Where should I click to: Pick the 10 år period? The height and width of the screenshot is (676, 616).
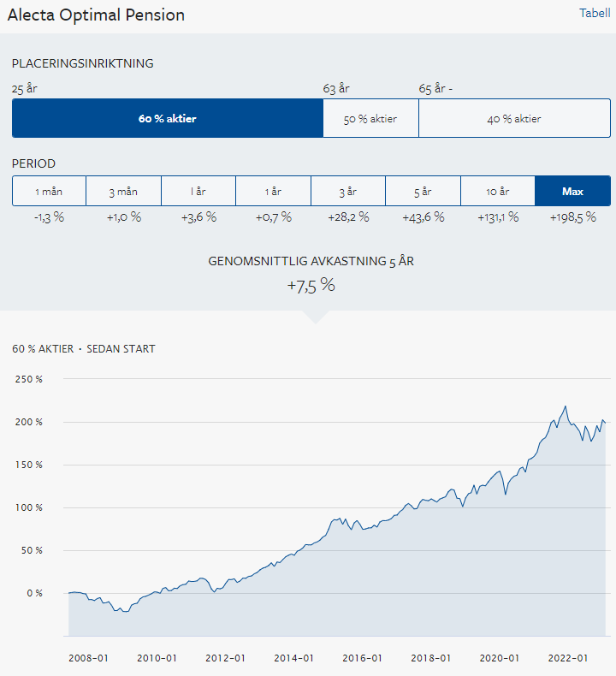pos(498,191)
